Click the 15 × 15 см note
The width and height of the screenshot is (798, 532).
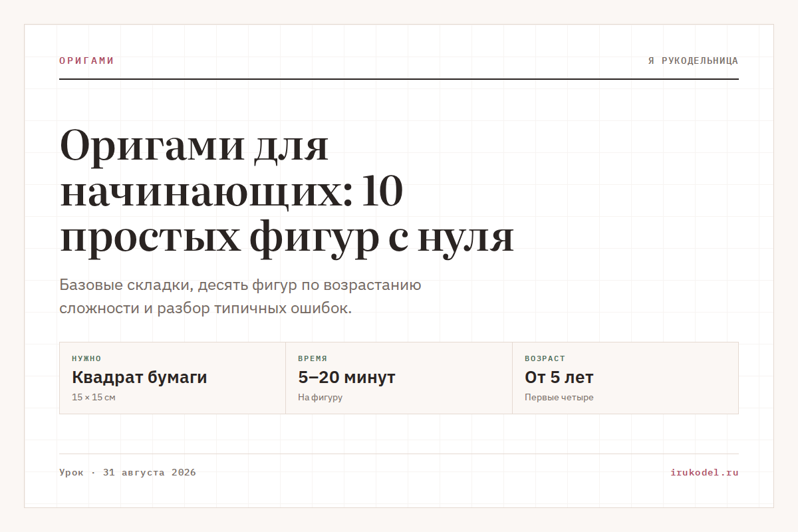tap(94, 398)
